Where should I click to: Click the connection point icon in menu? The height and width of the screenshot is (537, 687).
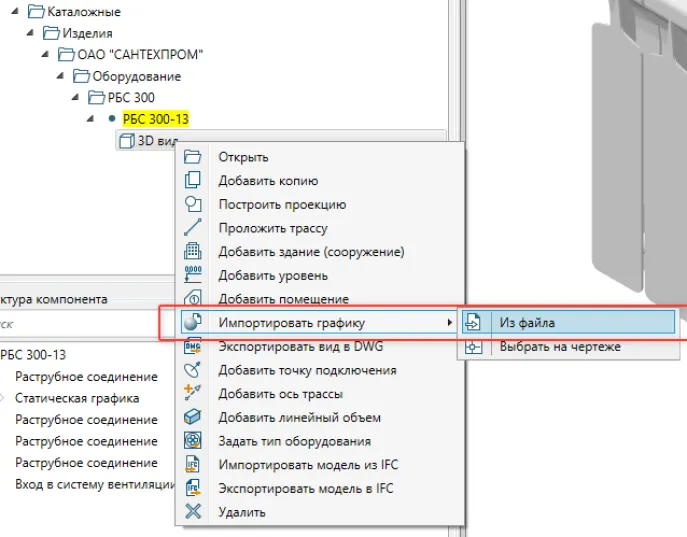coord(194,370)
